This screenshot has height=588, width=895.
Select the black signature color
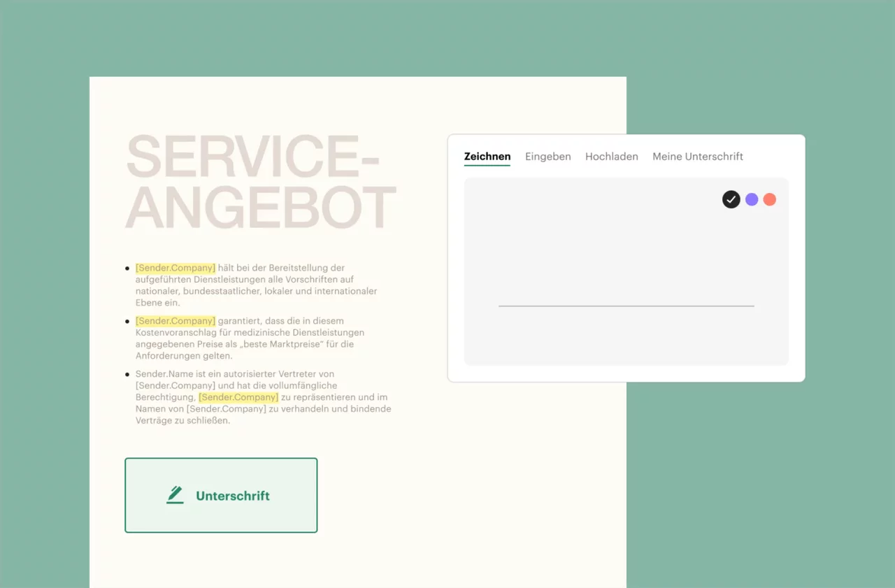click(x=731, y=199)
